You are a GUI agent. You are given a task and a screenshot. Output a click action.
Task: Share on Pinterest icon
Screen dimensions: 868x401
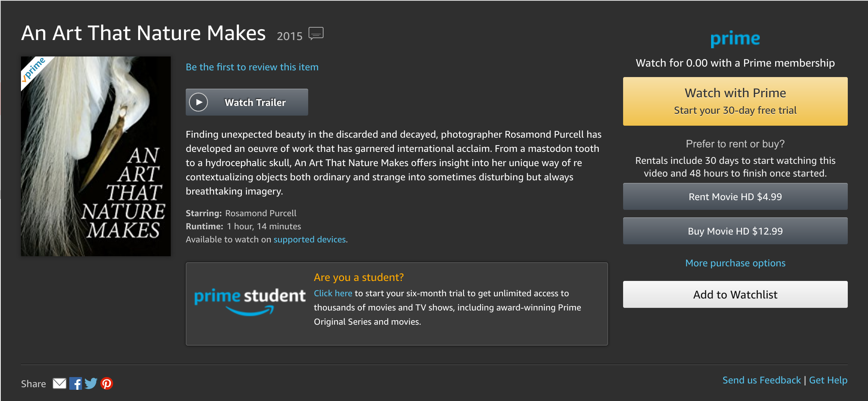107,383
